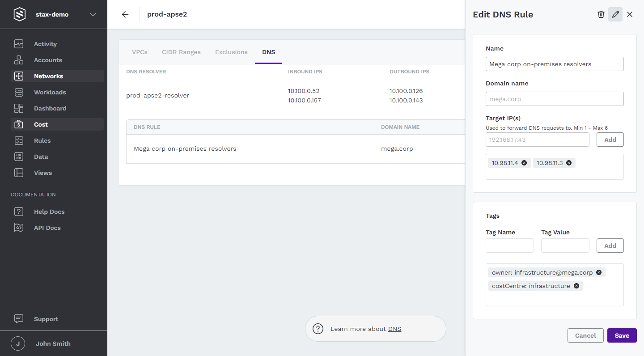
Task: Click the question mark help icon
Action: [x=318, y=329]
